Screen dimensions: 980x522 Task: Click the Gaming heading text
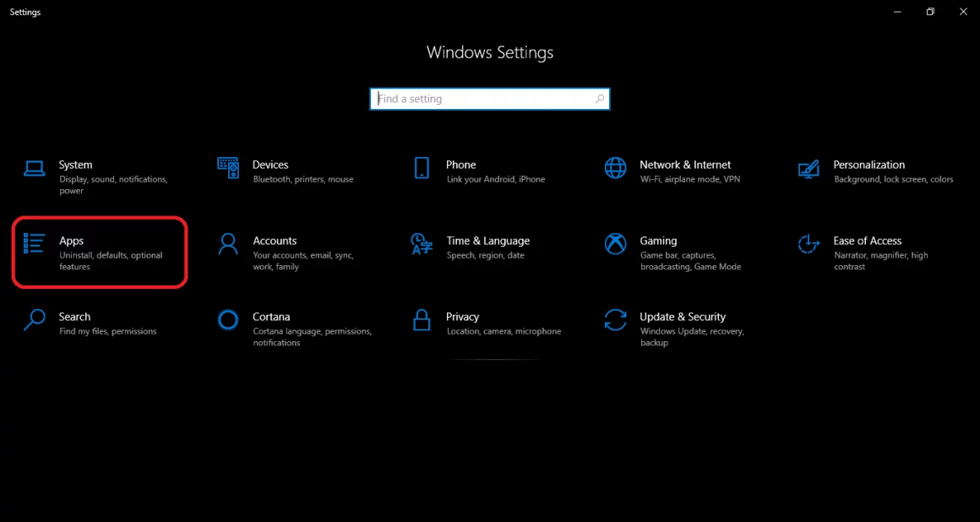[658, 242]
